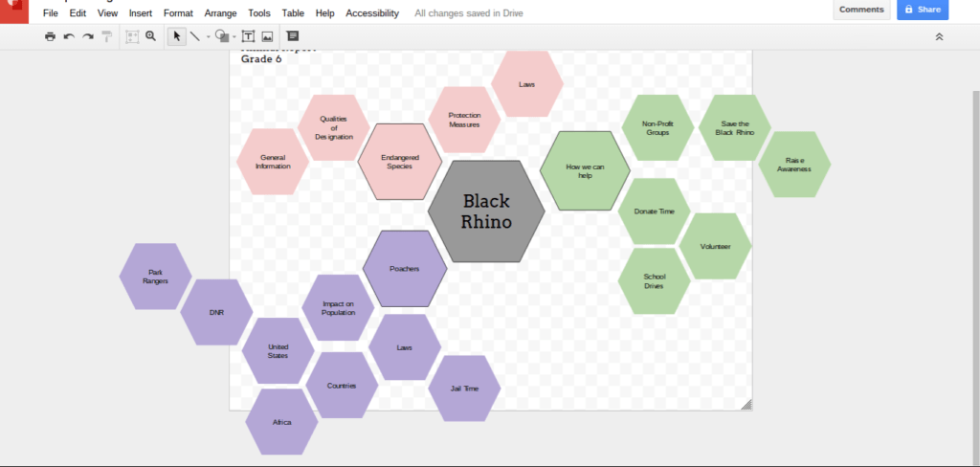Select the Countries hexagon
This screenshot has width=980, height=467.
point(342,385)
